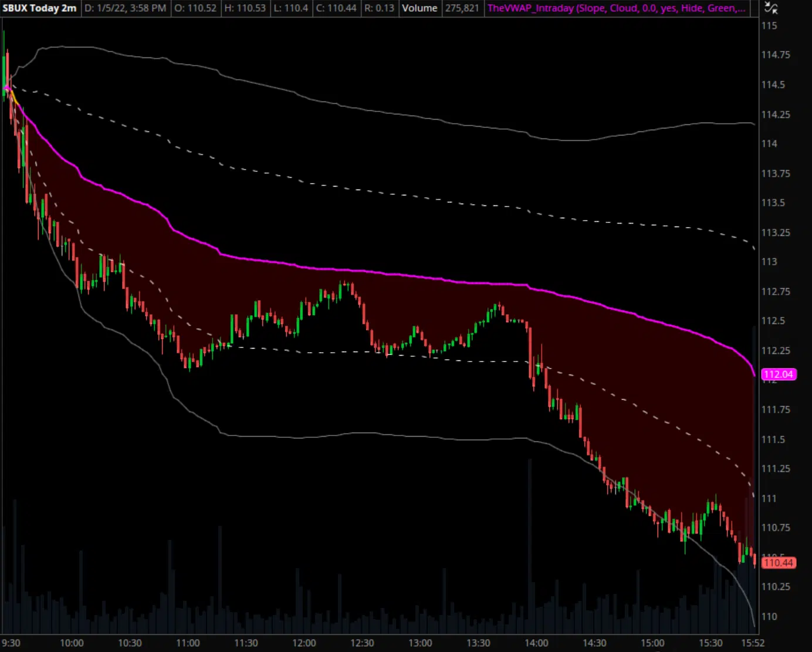Click the 115 price axis label

[769, 26]
